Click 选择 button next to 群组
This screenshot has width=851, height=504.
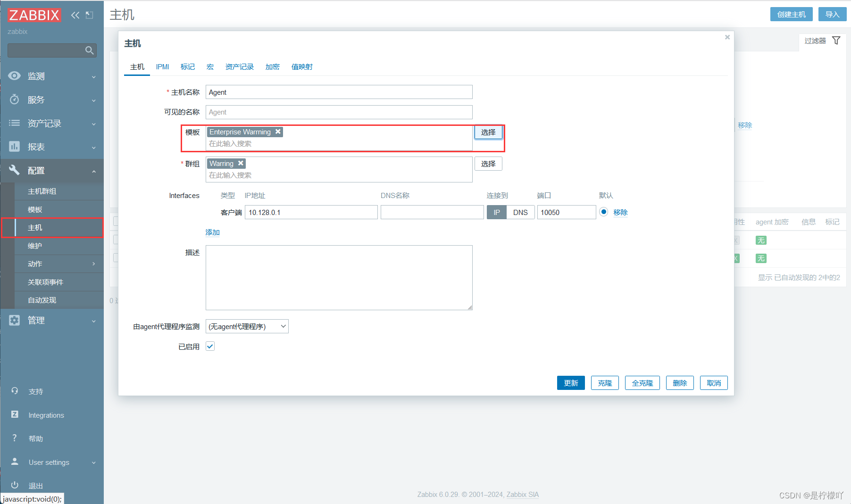(488, 164)
